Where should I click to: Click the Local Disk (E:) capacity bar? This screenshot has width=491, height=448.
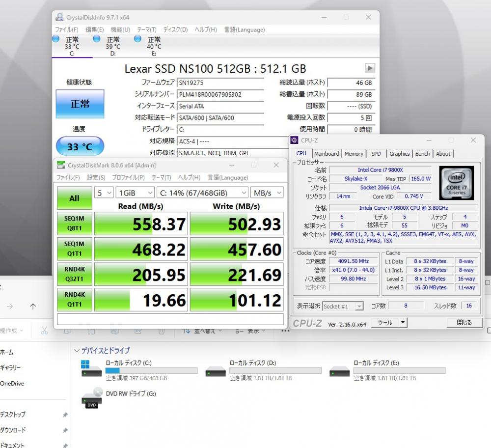point(400,370)
